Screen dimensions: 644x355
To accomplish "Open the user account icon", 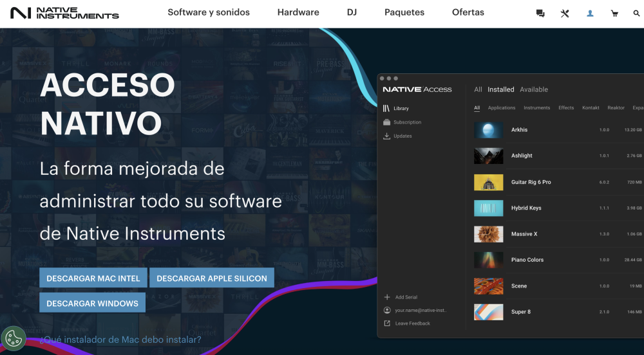I will point(590,14).
